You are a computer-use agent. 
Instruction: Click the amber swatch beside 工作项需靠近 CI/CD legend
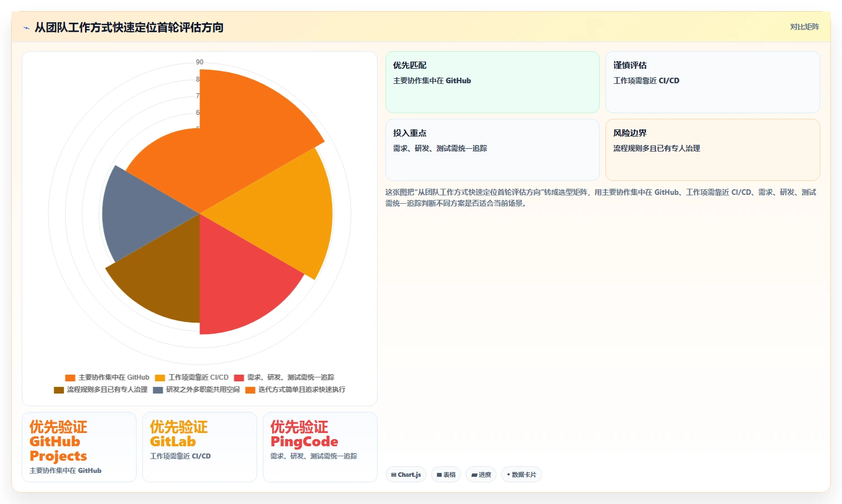160,377
